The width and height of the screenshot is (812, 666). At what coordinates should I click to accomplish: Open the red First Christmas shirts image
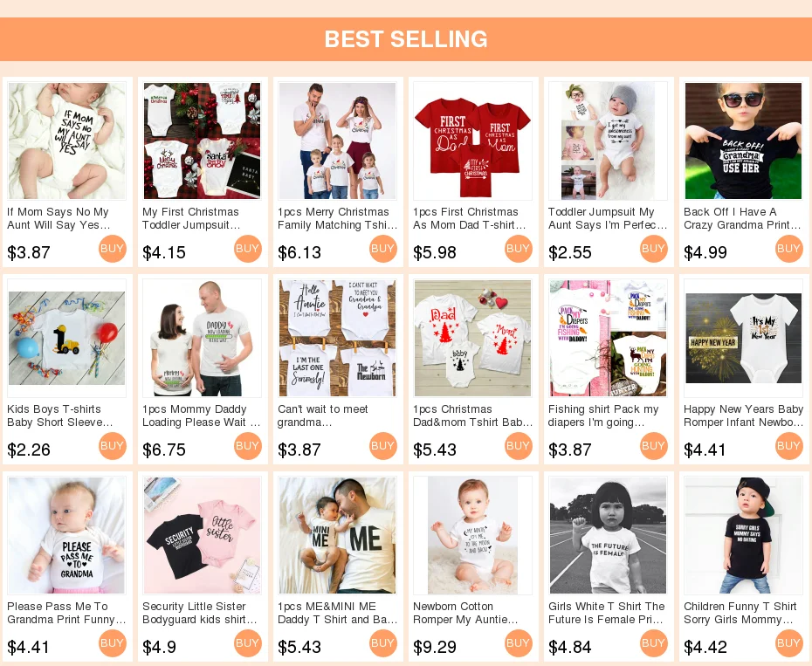click(x=473, y=141)
